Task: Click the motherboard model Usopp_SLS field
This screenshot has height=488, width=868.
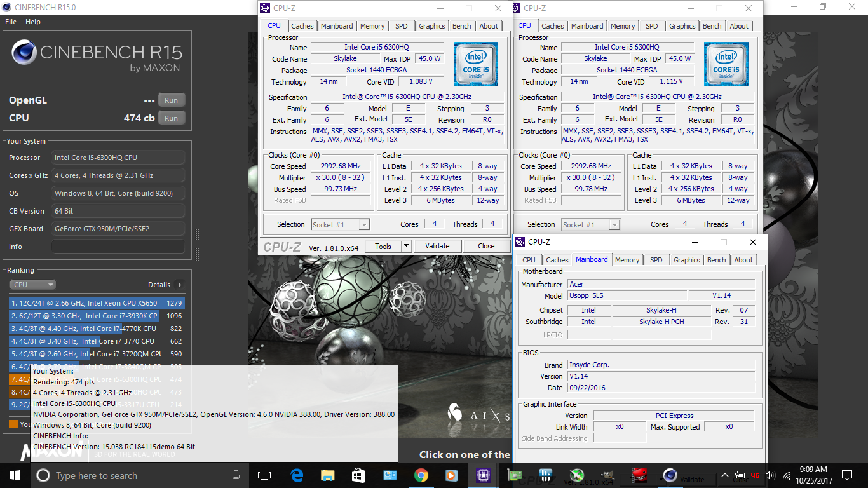Action: 627,295
